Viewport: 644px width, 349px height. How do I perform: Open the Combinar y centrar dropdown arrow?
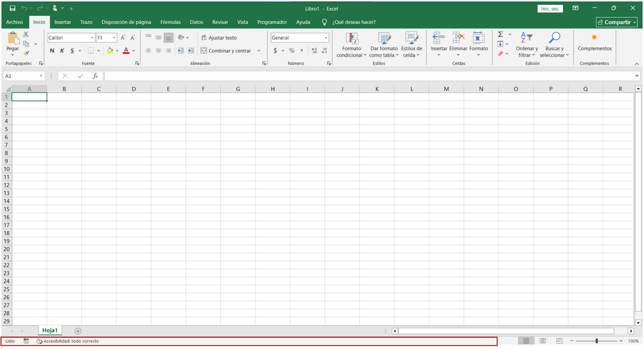coord(258,51)
